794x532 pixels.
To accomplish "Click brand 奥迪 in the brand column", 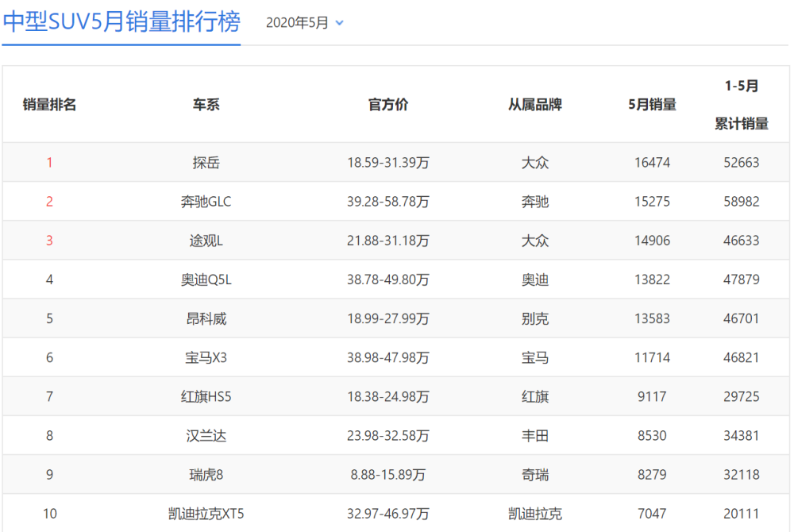I will pos(535,279).
